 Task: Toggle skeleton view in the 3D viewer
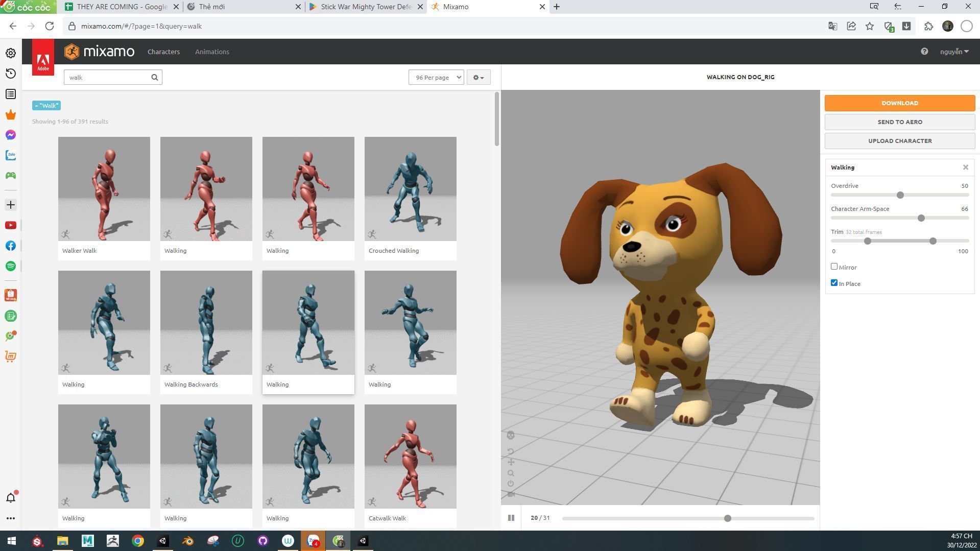click(511, 436)
